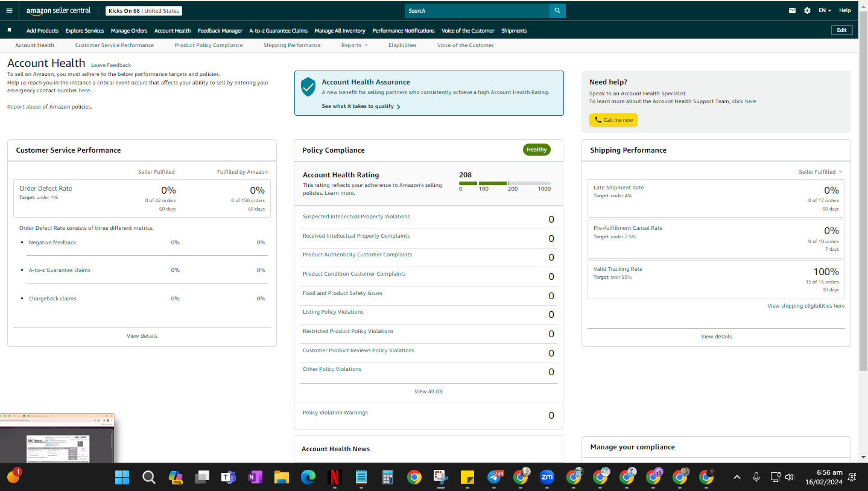Open Listing Policy Violations row
The height and width of the screenshot is (491, 868).
pos(428,314)
